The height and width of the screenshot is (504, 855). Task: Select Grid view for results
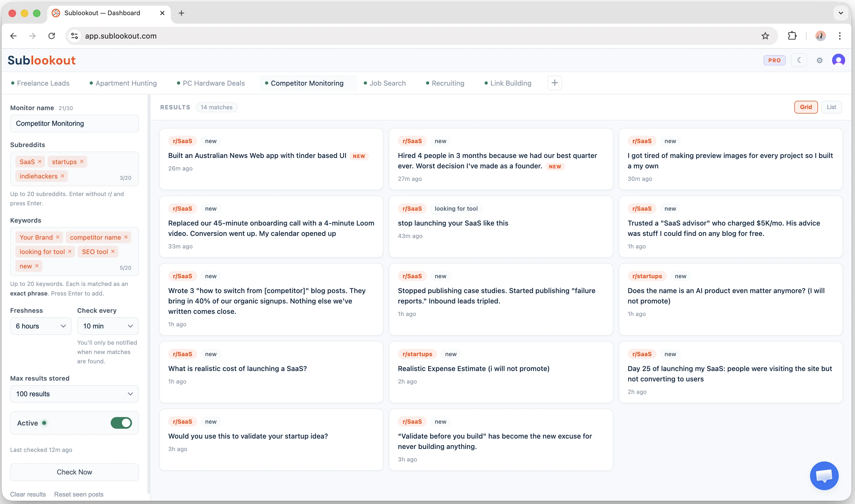tap(806, 107)
